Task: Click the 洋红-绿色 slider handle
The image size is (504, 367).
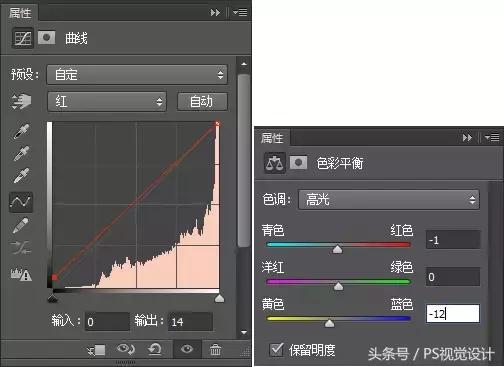Action: coord(338,286)
